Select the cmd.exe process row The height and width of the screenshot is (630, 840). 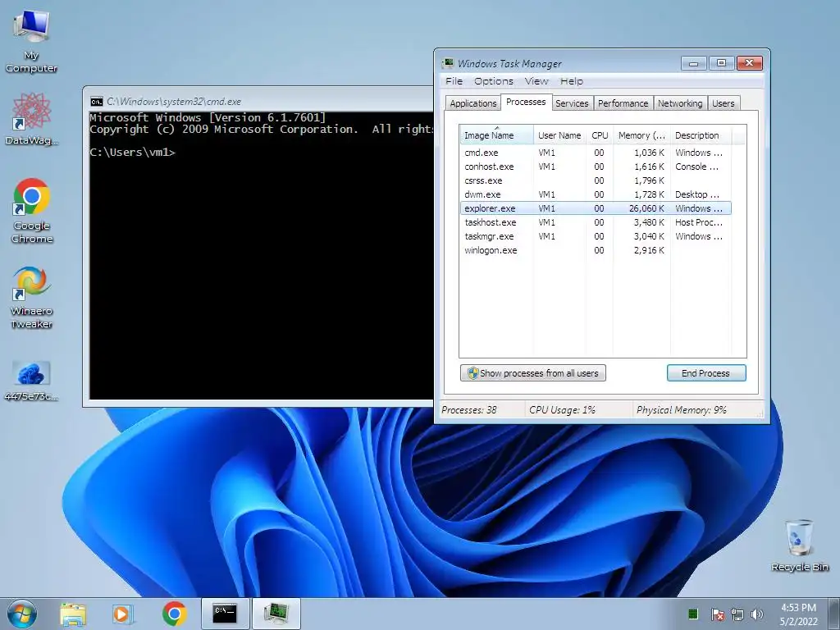596,153
